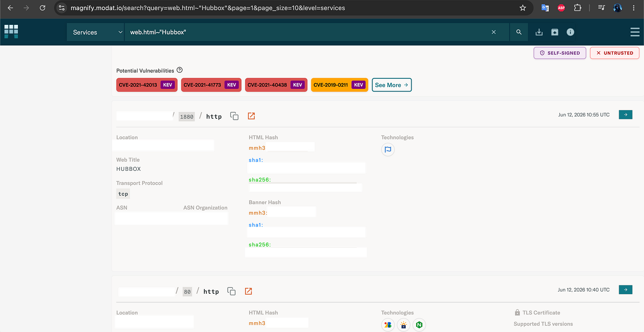Image resolution: width=644 pixels, height=332 pixels.
Task: Open CVE-2019-0211 vulnerability tag
Action: pos(339,85)
